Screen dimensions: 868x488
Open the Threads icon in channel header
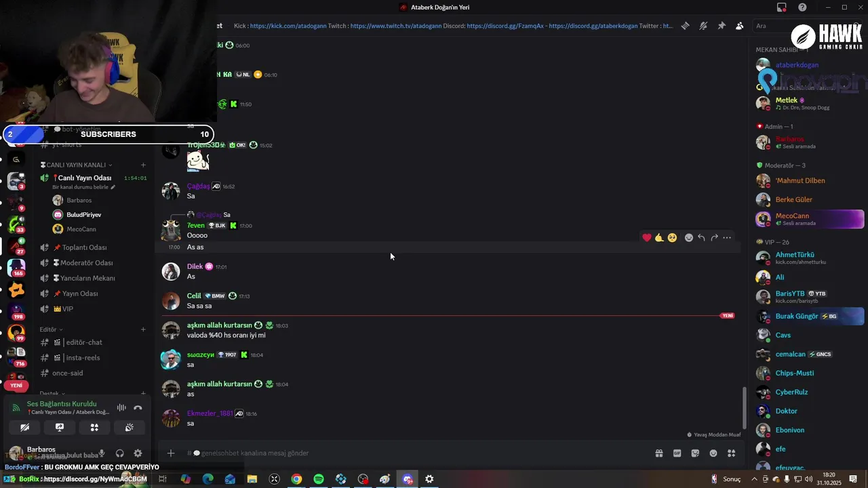pyautogui.click(x=686, y=26)
